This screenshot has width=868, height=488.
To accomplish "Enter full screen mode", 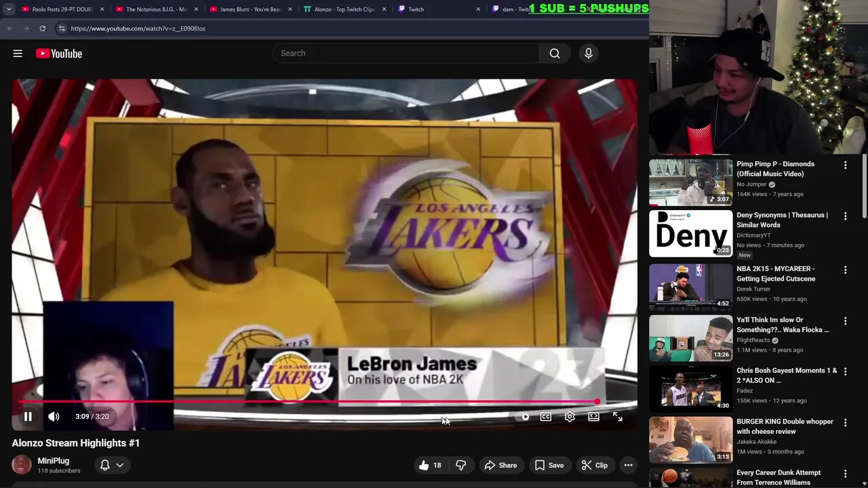I will (x=618, y=417).
